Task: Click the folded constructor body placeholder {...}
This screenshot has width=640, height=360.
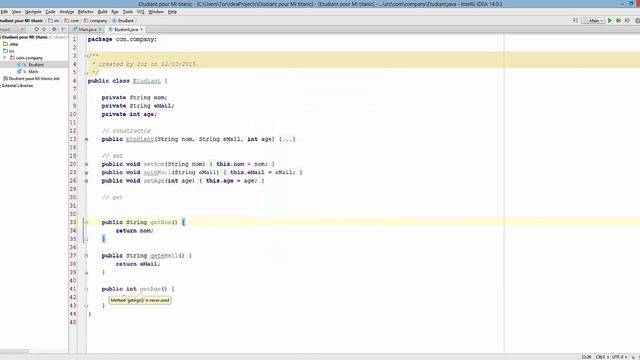Action: [287, 139]
